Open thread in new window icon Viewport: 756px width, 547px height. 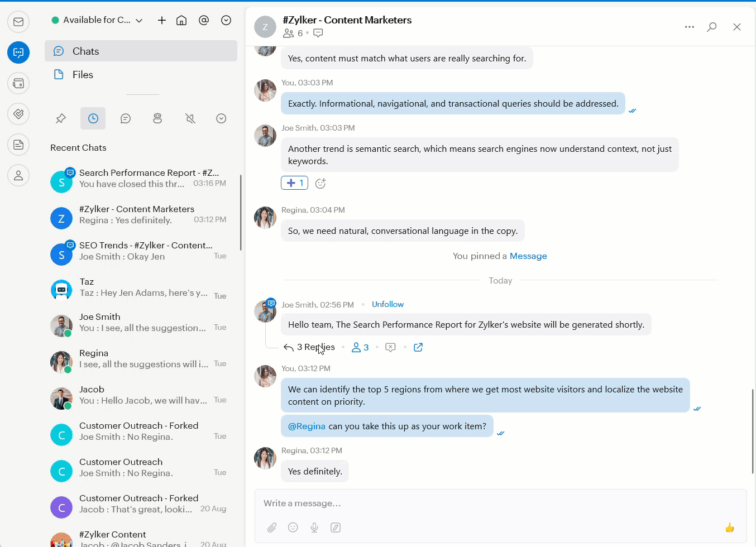click(418, 347)
